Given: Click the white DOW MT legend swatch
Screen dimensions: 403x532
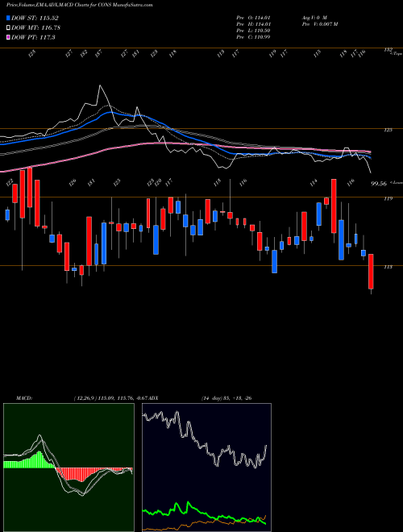Looking at the screenshot, I should click(x=8, y=28).
